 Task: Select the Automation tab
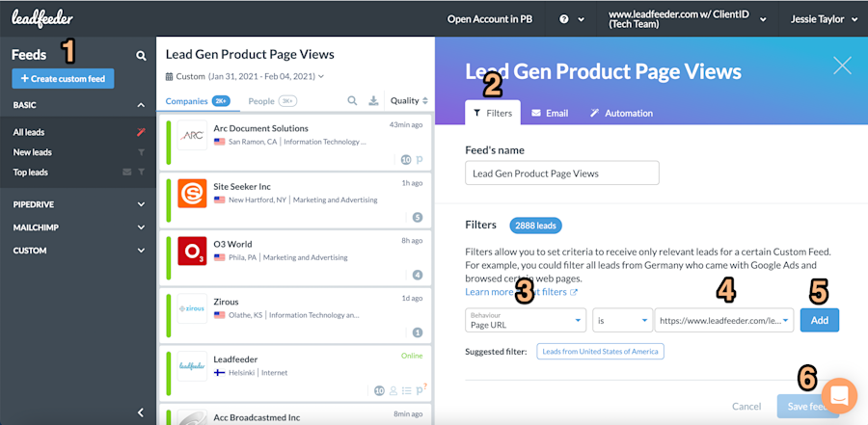pos(621,113)
